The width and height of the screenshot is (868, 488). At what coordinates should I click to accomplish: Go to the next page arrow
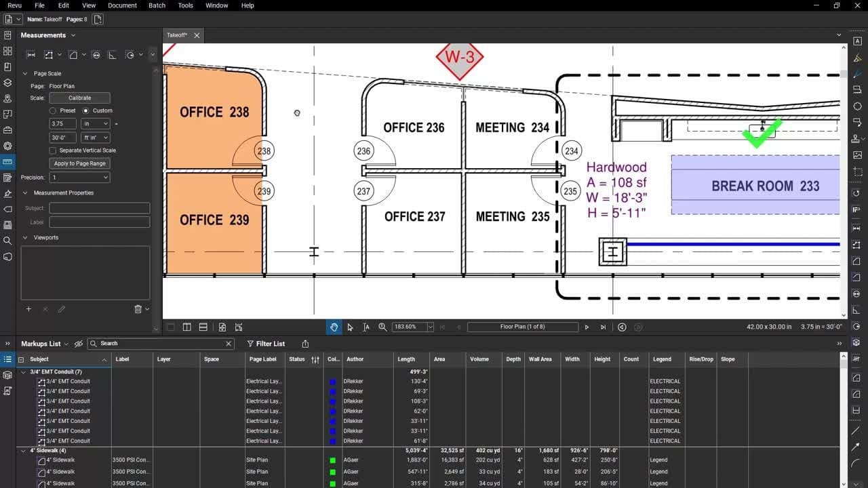coord(587,327)
